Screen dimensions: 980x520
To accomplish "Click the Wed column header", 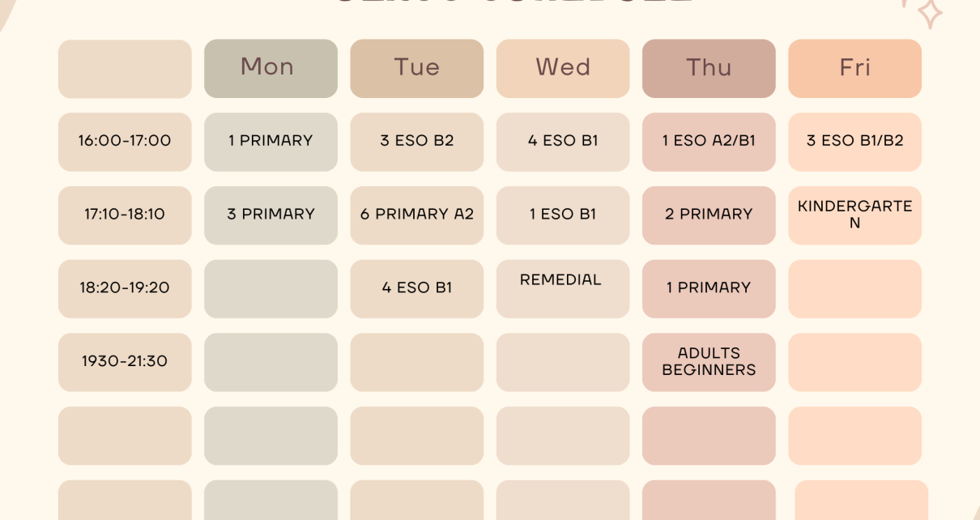I will [563, 68].
